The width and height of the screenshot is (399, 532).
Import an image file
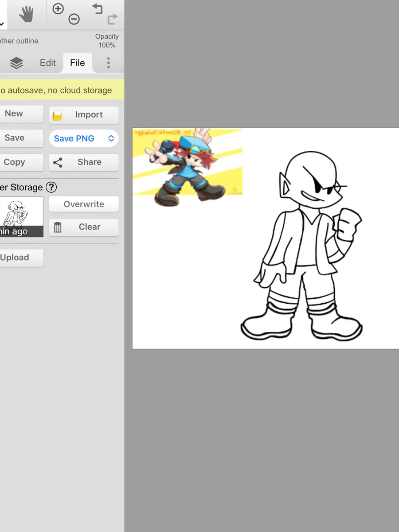[x=84, y=115]
